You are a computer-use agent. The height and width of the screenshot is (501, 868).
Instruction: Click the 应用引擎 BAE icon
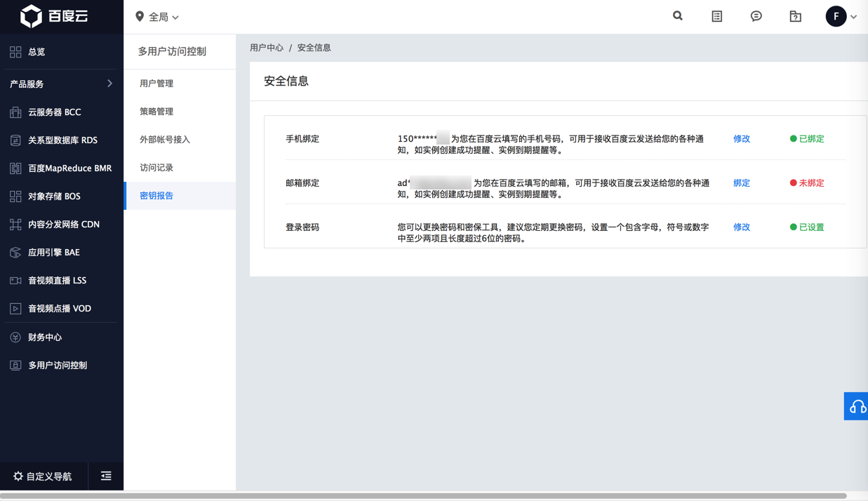pyautogui.click(x=15, y=253)
